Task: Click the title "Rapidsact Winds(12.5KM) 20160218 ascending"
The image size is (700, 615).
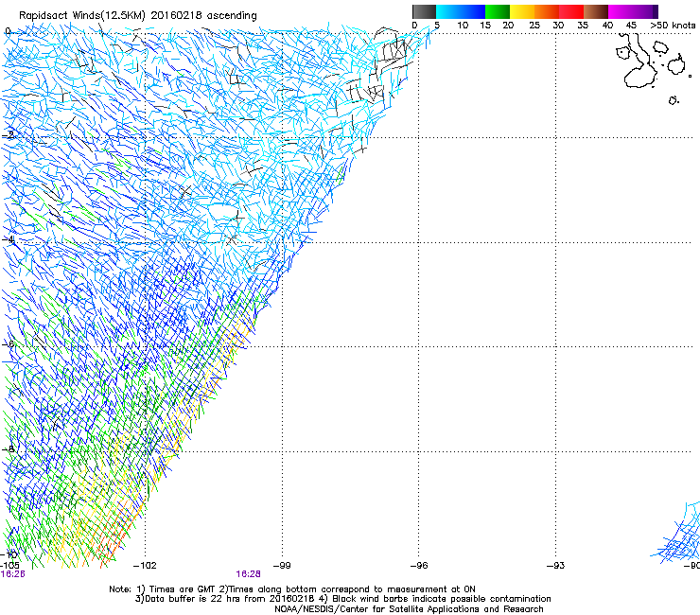Action: (x=138, y=16)
